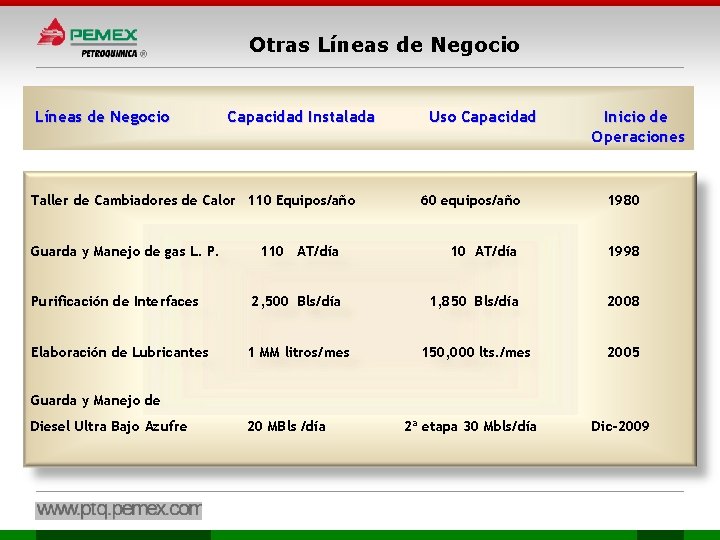720x540 pixels.
Task: Select the 'Otras Líneas de Negocio' title
Action: click(x=384, y=45)
